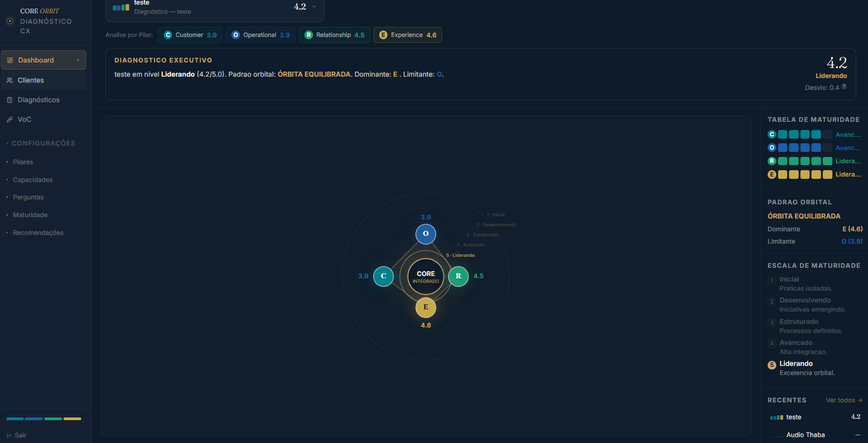Click the O badge in maturity table
The height and width of the screenshot is (443, 868).
tap(772, 148)
